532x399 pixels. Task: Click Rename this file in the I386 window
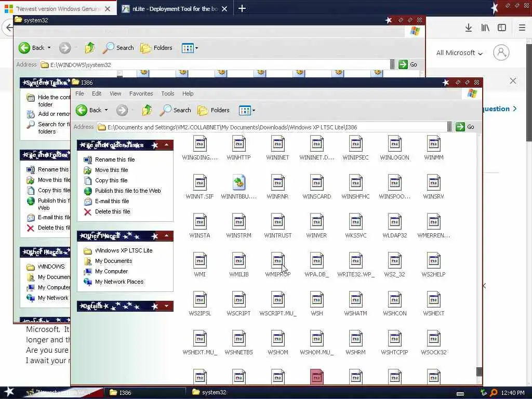tap(115, 159)
